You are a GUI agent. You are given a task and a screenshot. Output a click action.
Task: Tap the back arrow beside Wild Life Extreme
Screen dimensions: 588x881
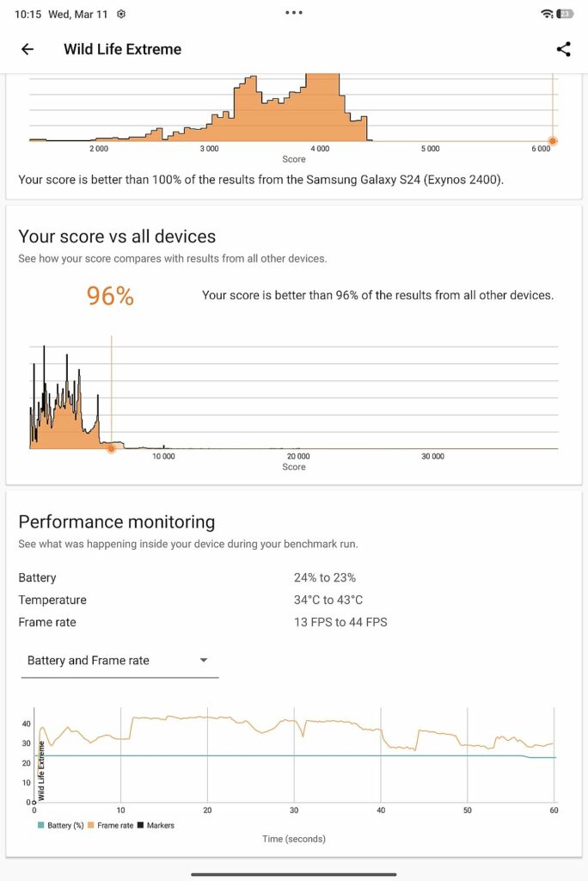click(27, 49)
